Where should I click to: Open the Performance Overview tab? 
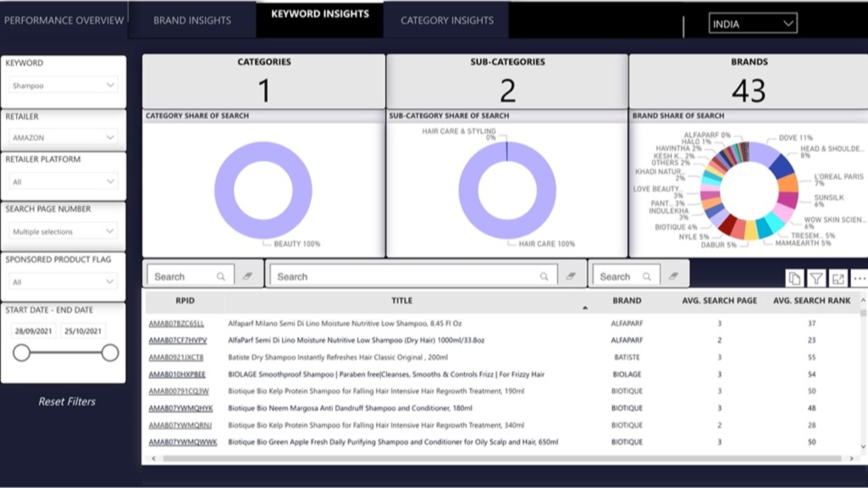coord(64,20)
